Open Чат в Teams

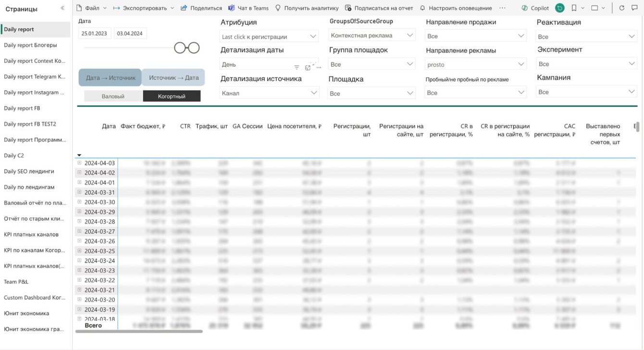pyautogui.click(x=248, y=8)
